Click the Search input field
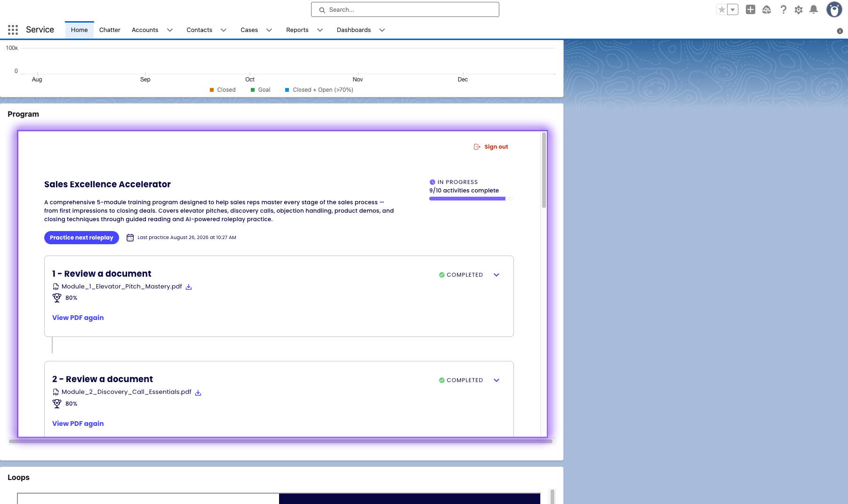 [x=405, y=9]
